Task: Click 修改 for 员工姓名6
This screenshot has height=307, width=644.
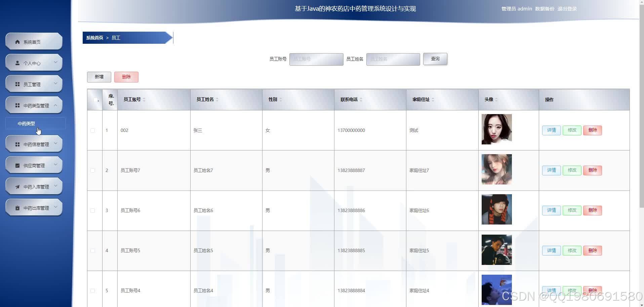Action: 572,210
